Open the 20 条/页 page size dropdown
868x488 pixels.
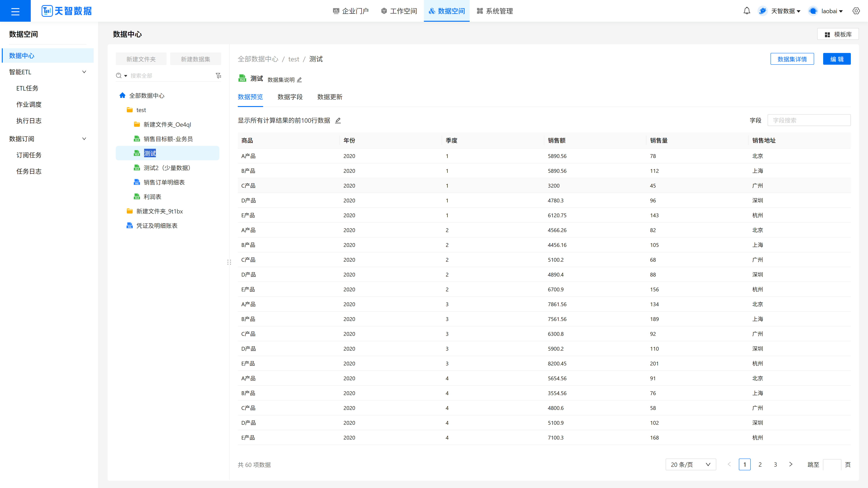[691, 465]
